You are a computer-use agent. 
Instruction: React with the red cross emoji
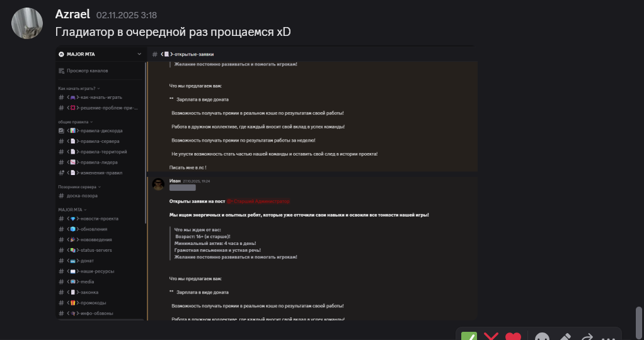[x=491, y=336]
